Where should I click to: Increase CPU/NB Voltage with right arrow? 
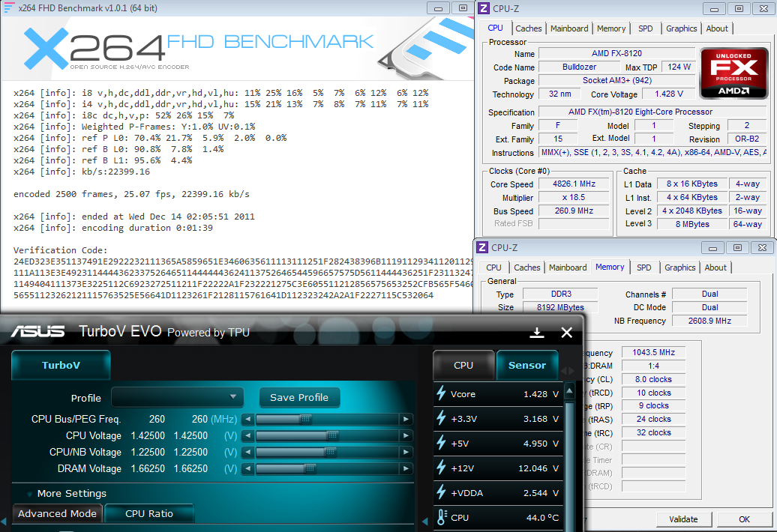click(406, 453)
